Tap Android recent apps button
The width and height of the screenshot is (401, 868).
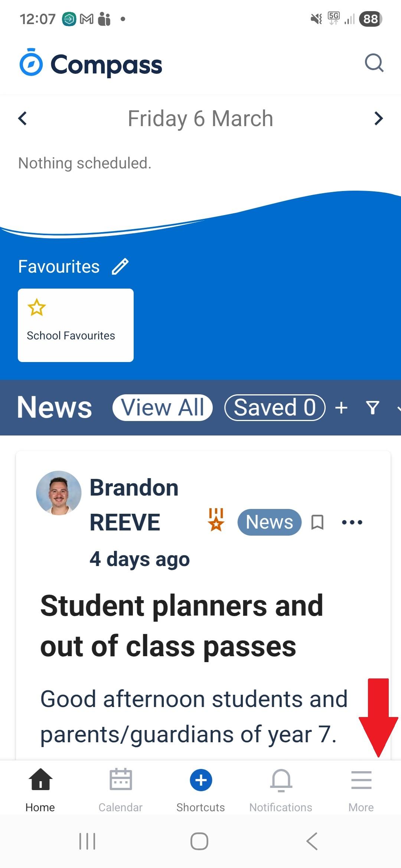(x=87, y=841)
